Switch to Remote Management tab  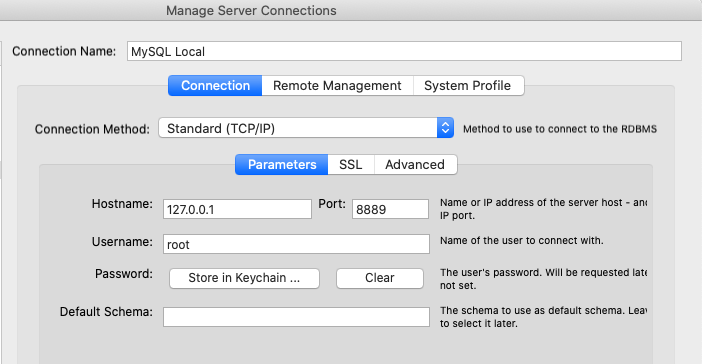337,86
